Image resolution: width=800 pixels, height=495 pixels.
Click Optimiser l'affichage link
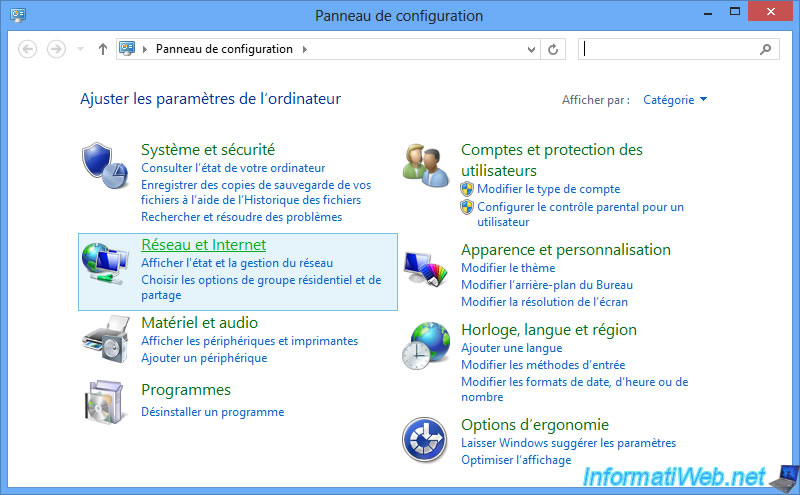point(516,460)
